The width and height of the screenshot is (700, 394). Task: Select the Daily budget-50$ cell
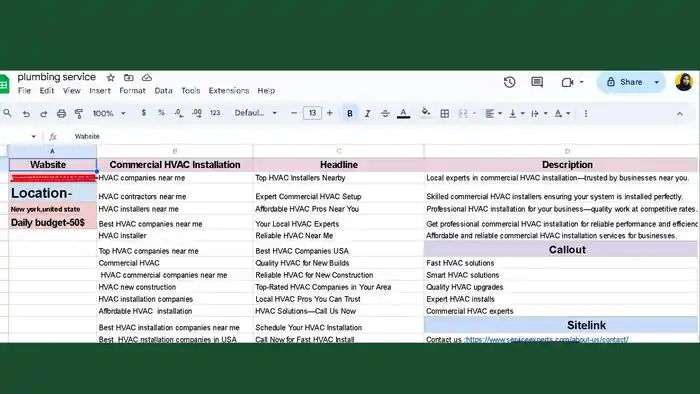coord(52,222)
